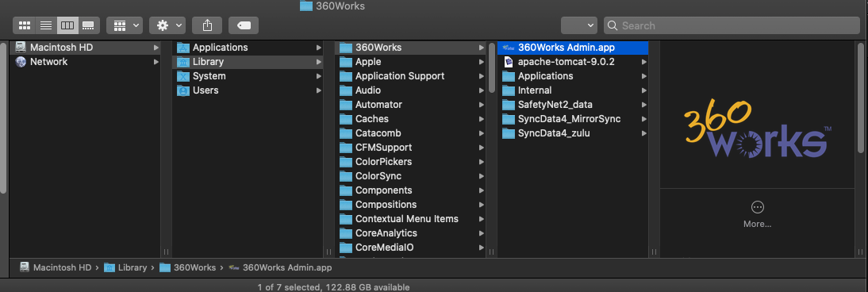The image size is (868, 292).
Task: Click the ColorPickers folder icon
Action: coord(346,163)
